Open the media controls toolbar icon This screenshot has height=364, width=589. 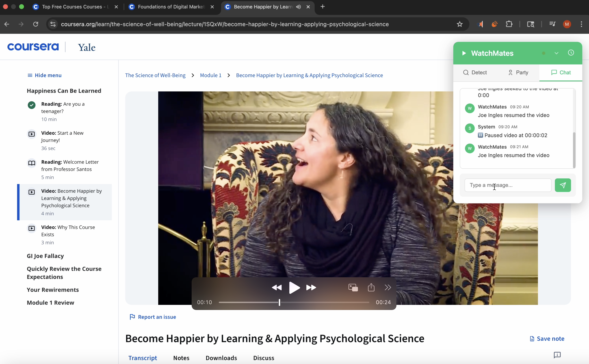pos(552,24)
